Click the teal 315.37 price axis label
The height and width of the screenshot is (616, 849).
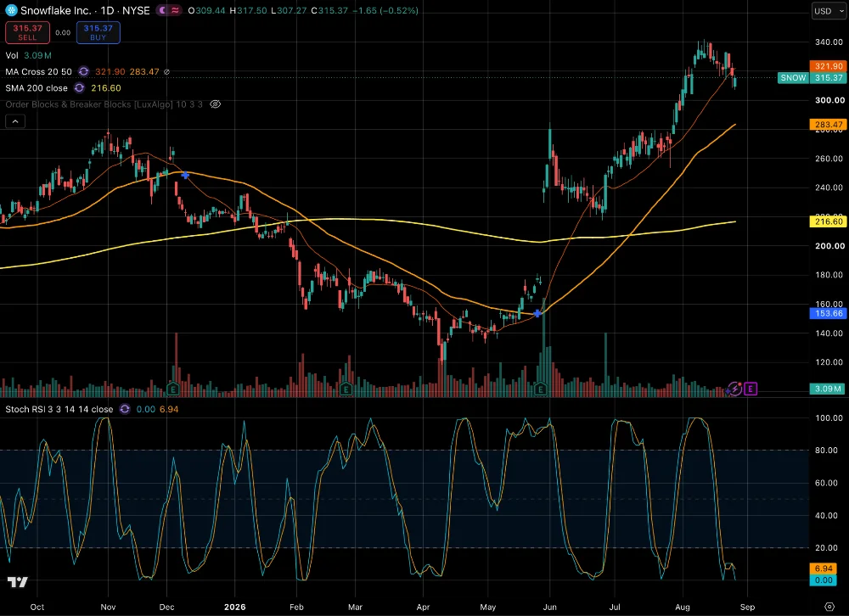click(828, 77)
